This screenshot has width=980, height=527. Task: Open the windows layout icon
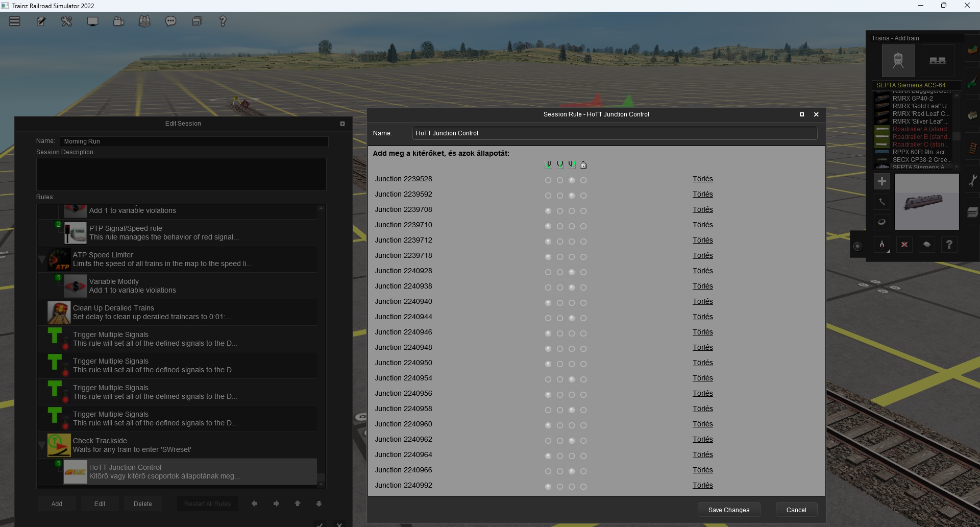pyautogui.click(x=197, y=21)
